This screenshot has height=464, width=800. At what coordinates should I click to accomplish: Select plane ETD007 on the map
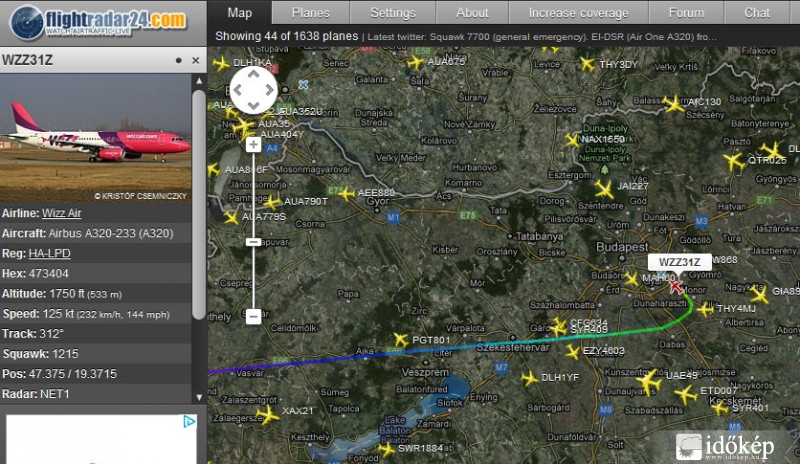click(x=686, y=394)
